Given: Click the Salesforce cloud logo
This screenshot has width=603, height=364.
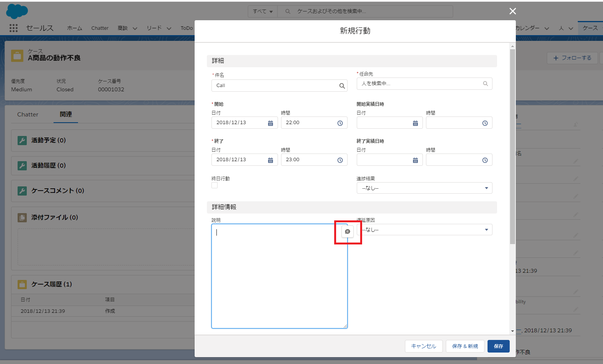Looking at the screenshot, I should coord(17,11).
